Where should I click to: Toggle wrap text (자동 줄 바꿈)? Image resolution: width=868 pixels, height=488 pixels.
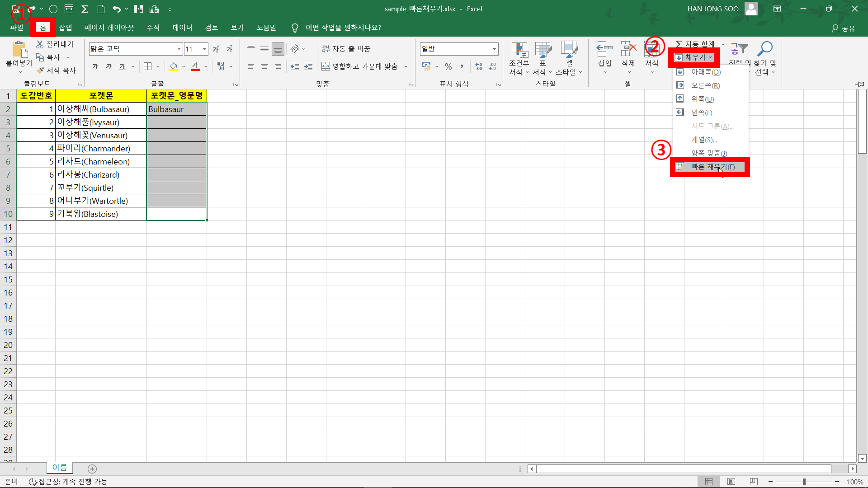pos(346,49)
